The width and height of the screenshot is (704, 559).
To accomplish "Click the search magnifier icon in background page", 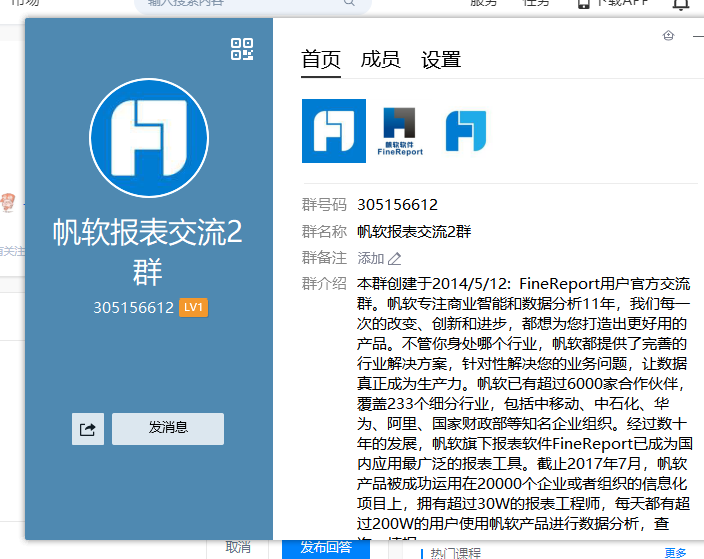I will click(349, 2).
